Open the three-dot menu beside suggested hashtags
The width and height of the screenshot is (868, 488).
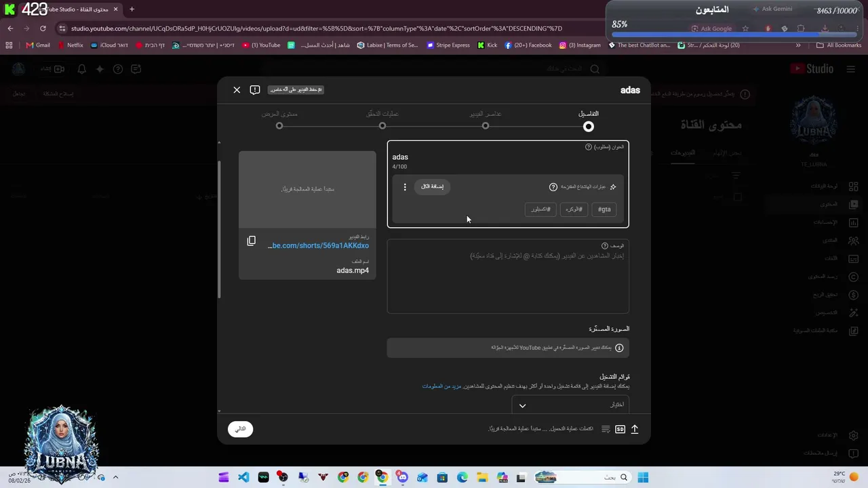pyautogui.click(x=405, y=187)
